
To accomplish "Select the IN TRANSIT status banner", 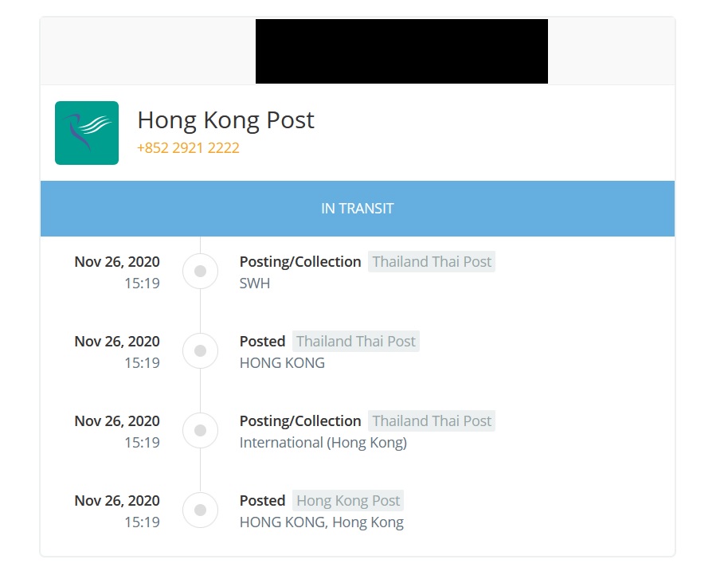I will click(x=358, y=209).
